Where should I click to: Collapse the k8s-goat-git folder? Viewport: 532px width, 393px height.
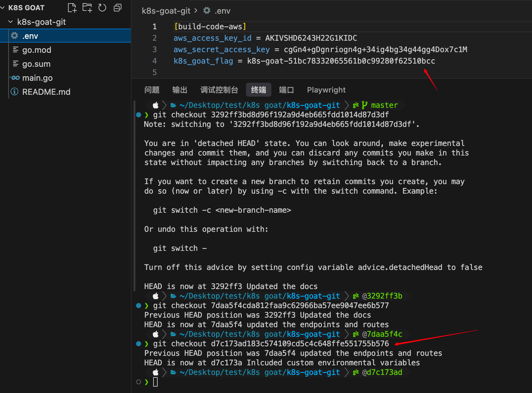(x=10, y=22)
